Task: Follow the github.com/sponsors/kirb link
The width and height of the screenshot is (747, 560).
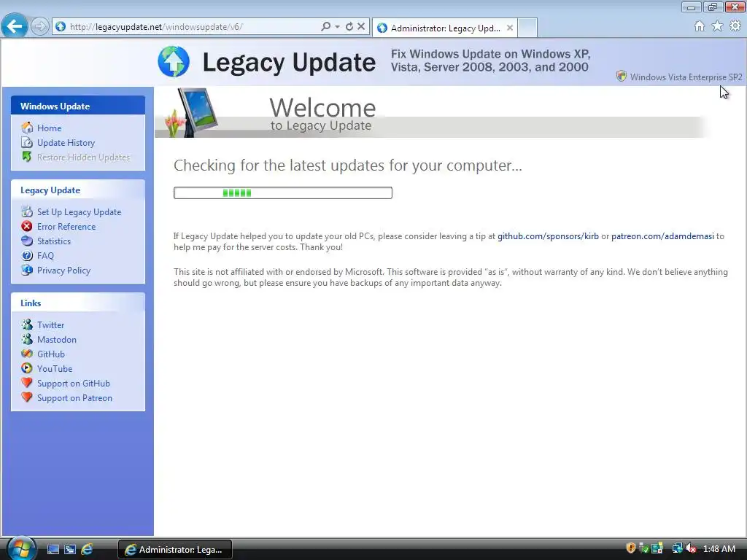Action: tap(548, 236)
